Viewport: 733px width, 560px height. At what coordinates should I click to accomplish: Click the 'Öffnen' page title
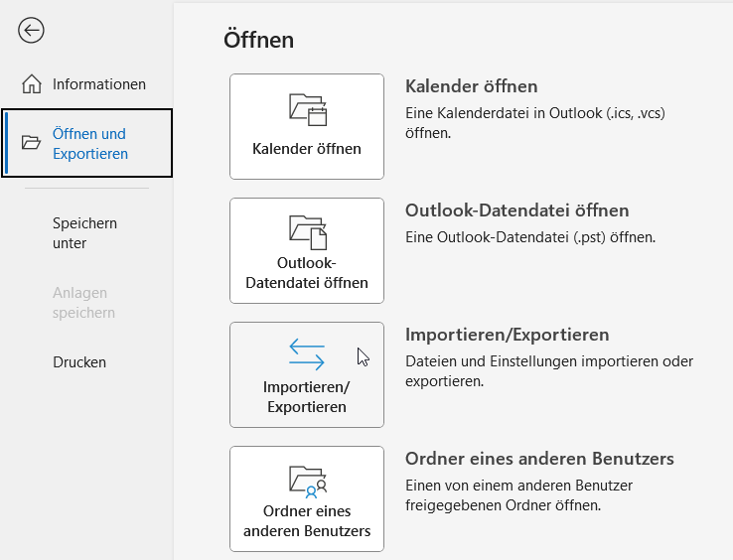[x=259, y=40]
